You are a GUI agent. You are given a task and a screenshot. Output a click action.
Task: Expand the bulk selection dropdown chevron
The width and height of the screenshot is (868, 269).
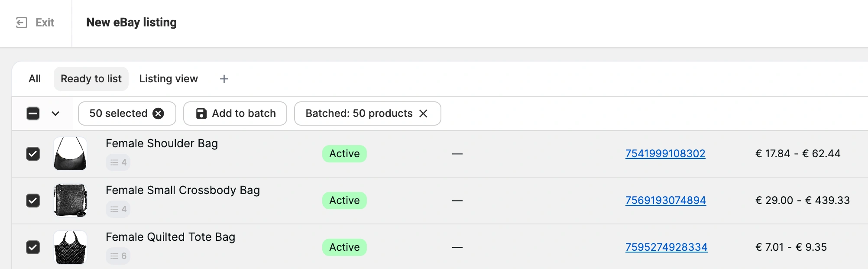55,113
